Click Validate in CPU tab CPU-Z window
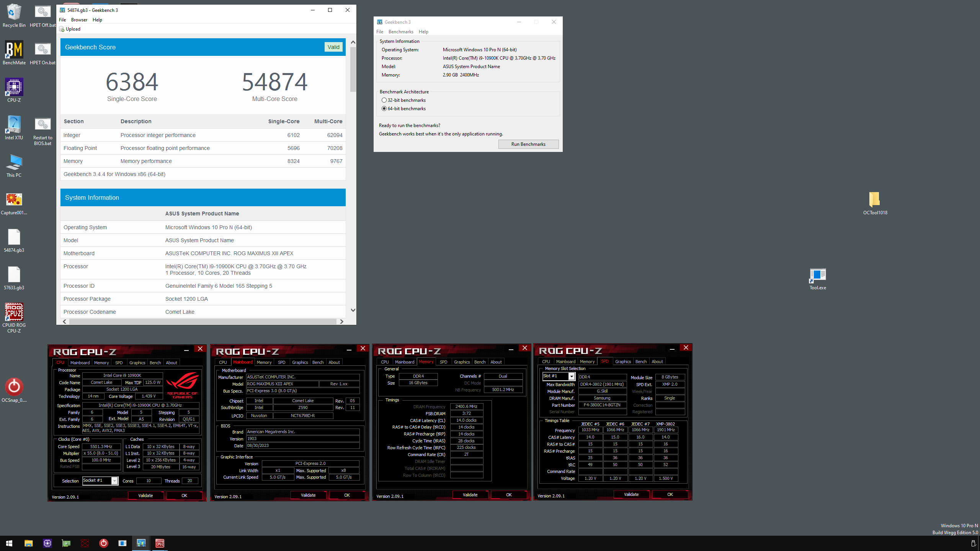The width and height of the screenshot is (980, 551). (145, 496)
